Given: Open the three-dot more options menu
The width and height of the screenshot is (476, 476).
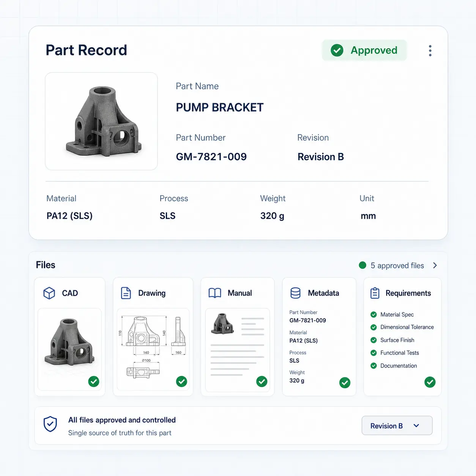Looking at the screenshot, I should coord(430,50).
